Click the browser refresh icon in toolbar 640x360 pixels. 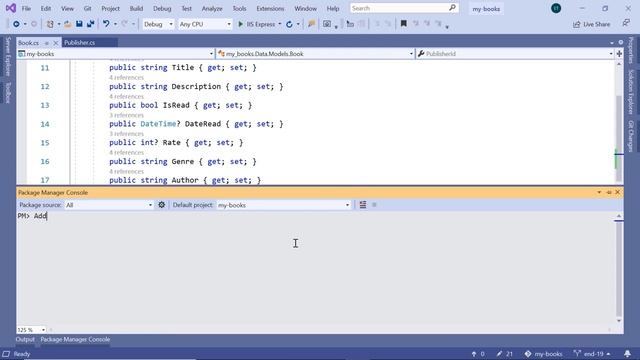click(289, 24)
